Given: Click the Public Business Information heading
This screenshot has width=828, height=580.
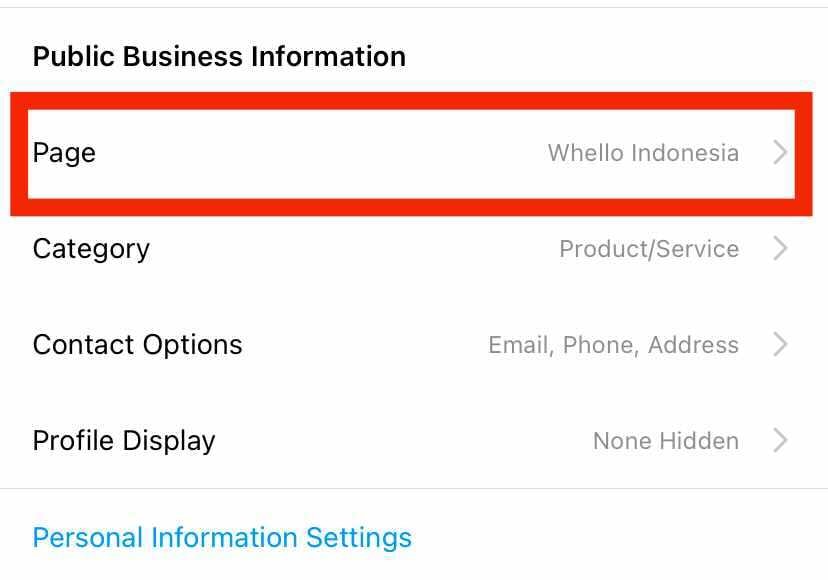Looking at the screenshot, I should [x=219, y=56].
